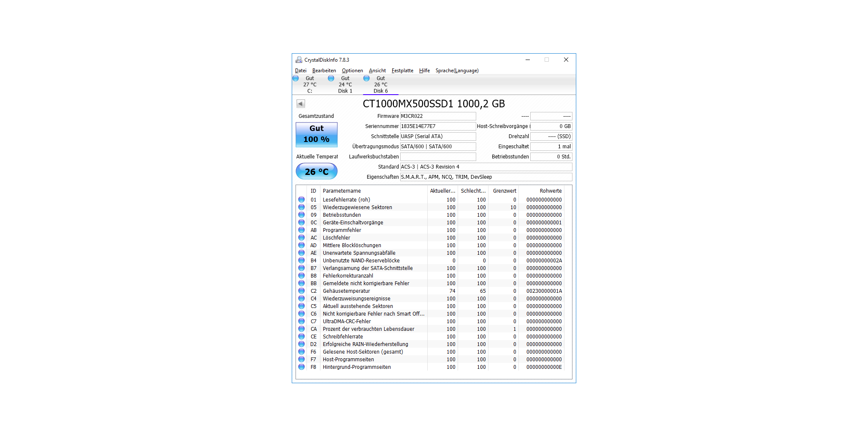Click the Eigenschaften field
868x436 pixels.
[x=486, y=177]
